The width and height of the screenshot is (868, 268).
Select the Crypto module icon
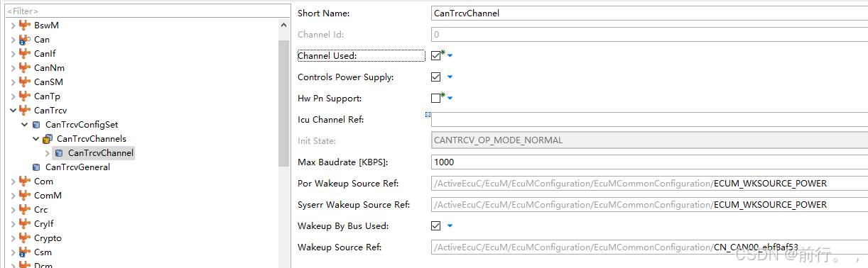(x=25, y=238)
